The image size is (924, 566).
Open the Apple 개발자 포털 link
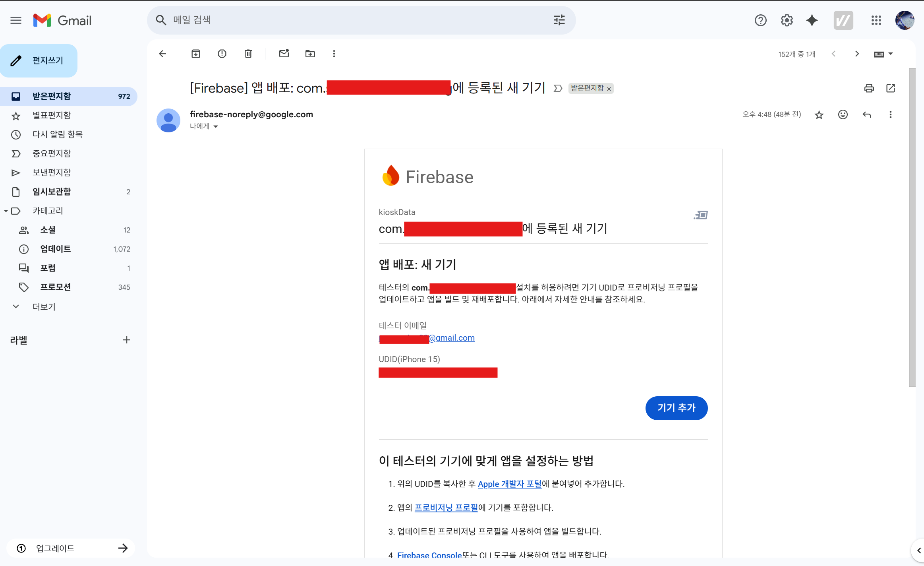point(509,484)
